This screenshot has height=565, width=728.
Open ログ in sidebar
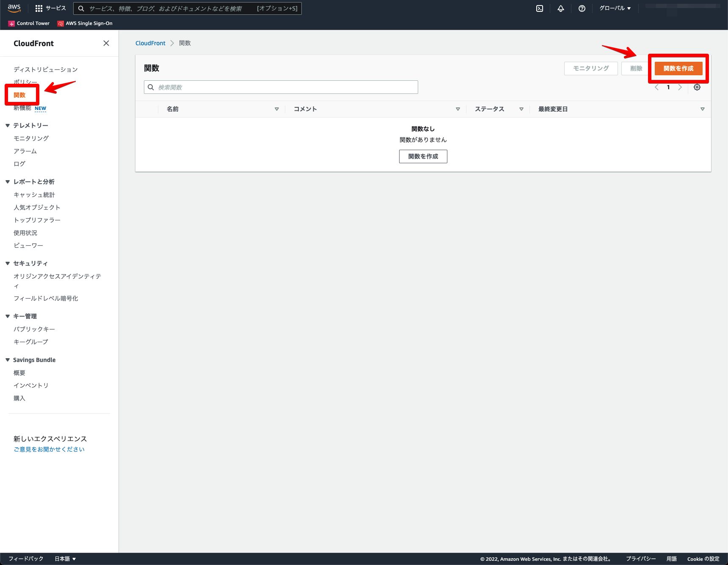[x=19, y=164]
